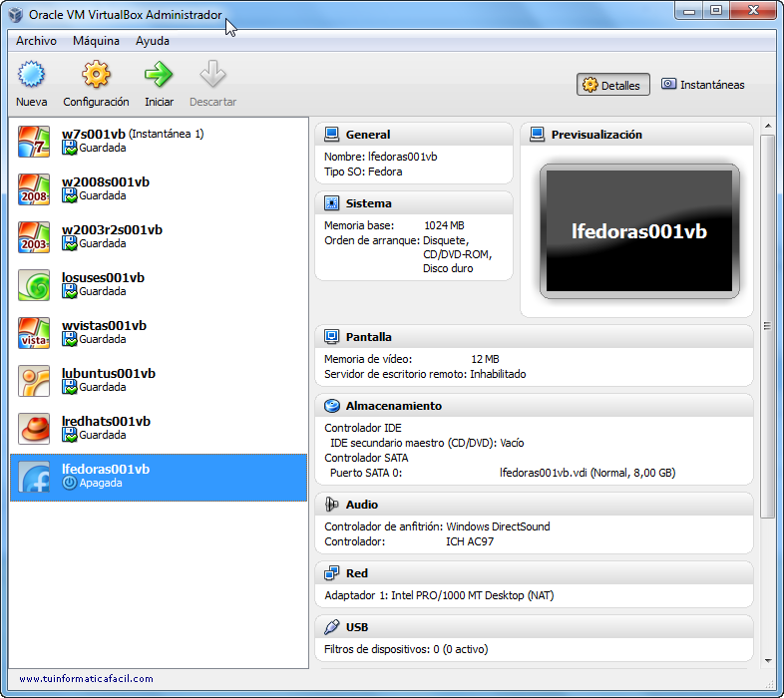Click the Descartar down-arrow icon
Screen dimensions: 784x698
[212, 74]
